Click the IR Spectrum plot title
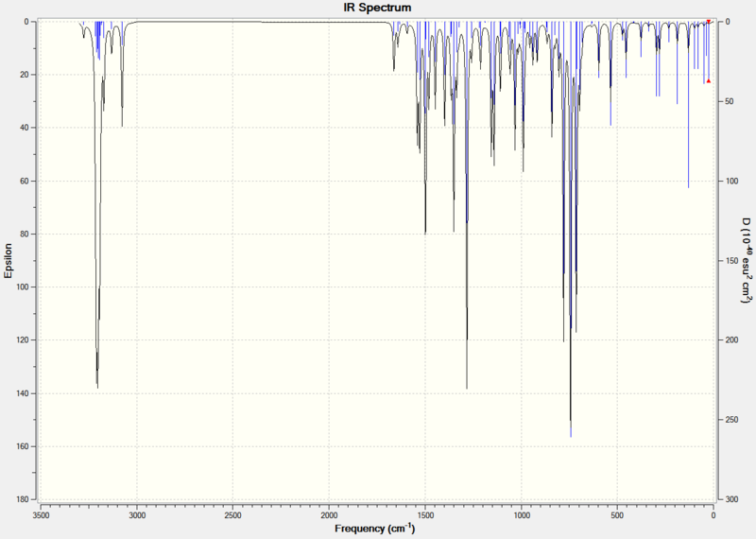 377,8
